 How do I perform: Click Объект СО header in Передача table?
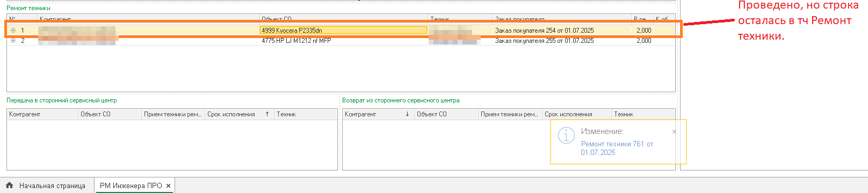110,114
